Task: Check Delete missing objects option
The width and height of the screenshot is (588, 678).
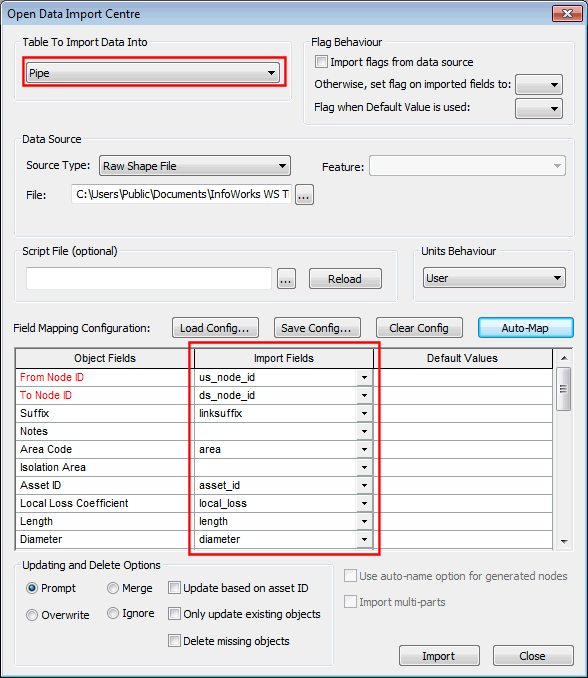Action: point(174,641)
